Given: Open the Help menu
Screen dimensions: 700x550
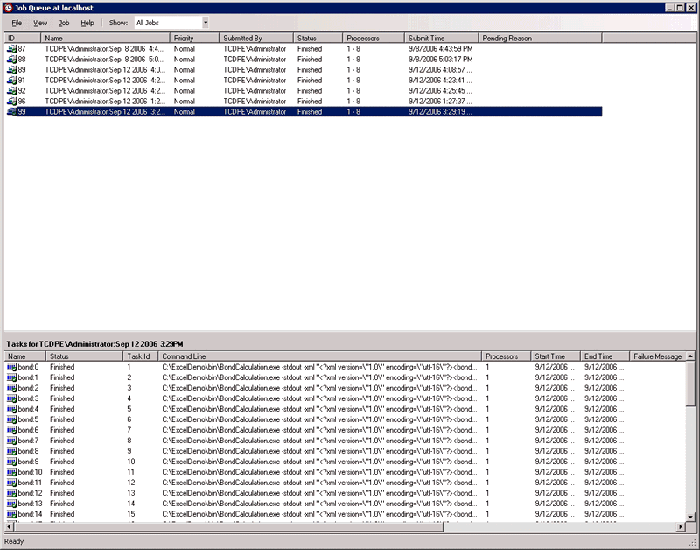Looking at the screenshot, I should click(x=88, y=22).
